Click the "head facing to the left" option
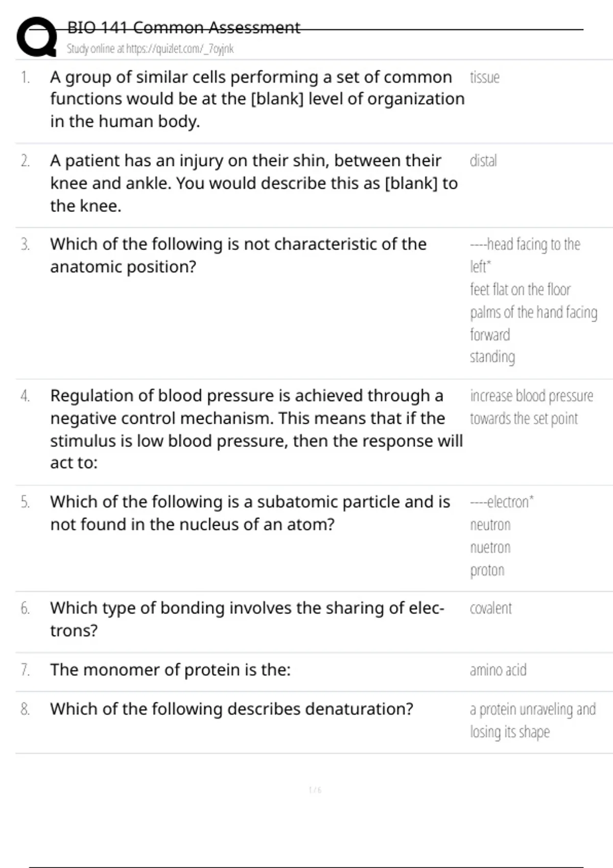This screenshot has height=868, width=613. [x=525, y=255]
